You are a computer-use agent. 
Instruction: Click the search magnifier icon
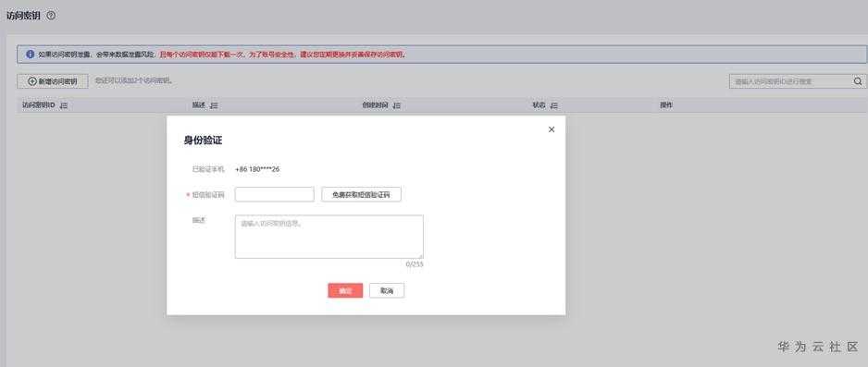pos(858,81)
